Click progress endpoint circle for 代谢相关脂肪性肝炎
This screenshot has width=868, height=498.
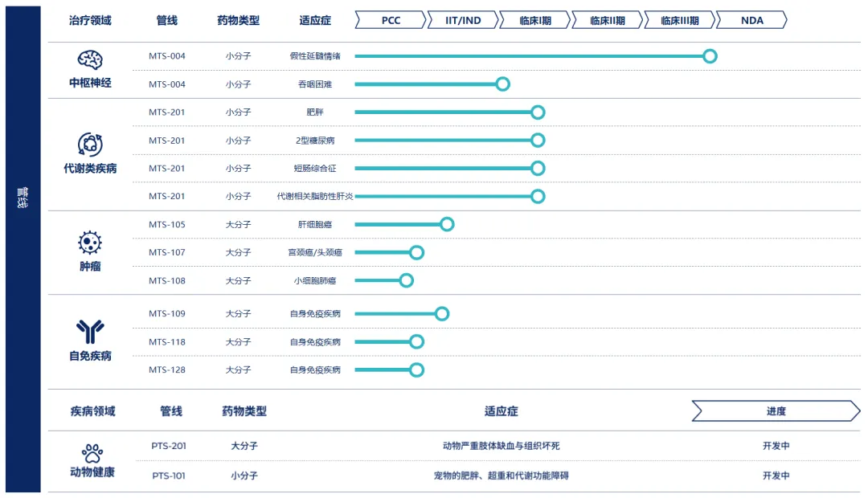coord(538,196)
